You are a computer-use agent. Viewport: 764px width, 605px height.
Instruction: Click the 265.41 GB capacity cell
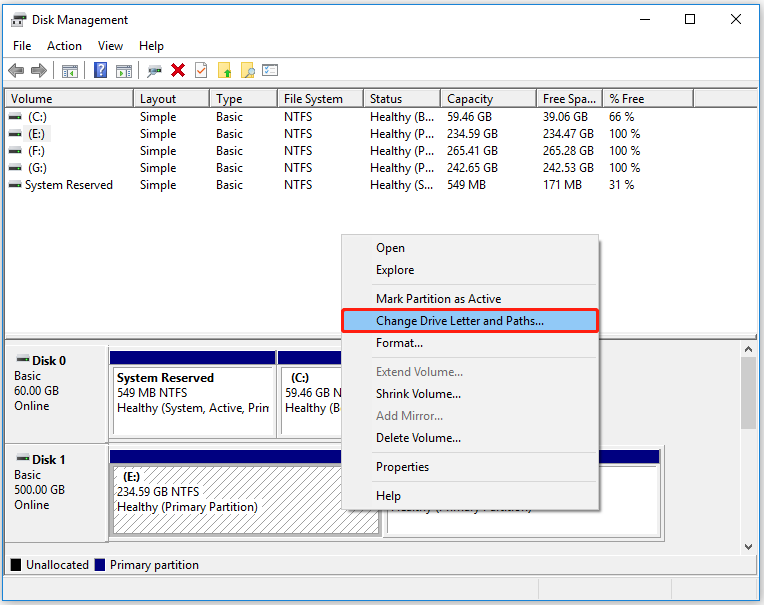click(x=473, y=151)
